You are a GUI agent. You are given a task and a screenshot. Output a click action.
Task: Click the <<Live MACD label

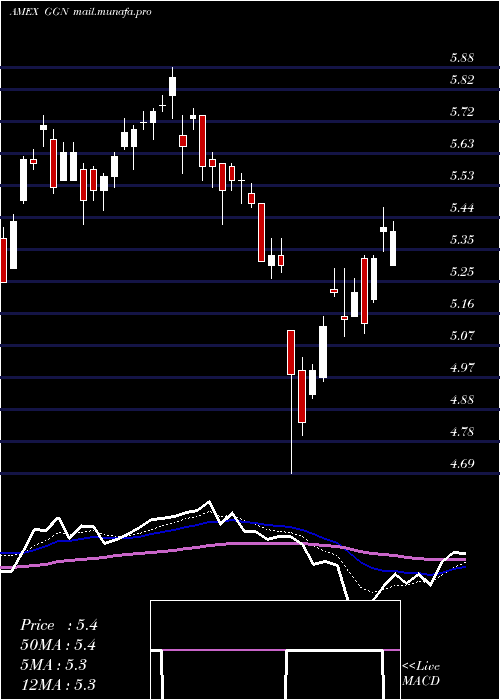pyautogui.click(x=421, y=673)
